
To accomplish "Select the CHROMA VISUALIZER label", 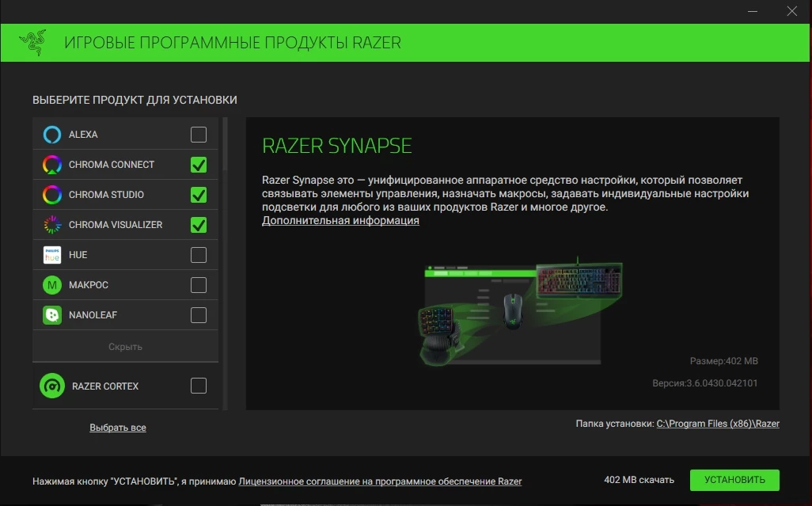I will [116, 225].
